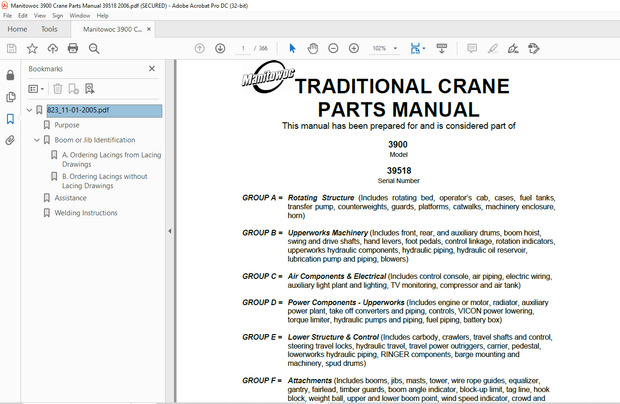Go to next page arrow

[220, 49]
